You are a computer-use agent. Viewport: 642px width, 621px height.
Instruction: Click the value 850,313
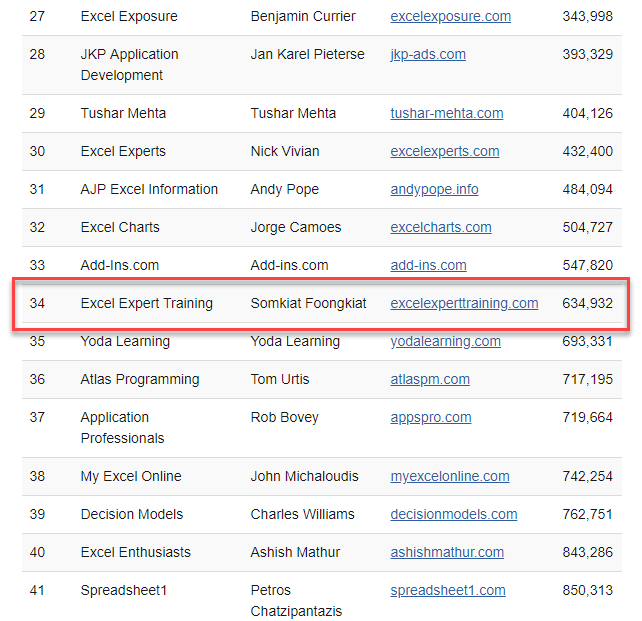pos(588,591)
